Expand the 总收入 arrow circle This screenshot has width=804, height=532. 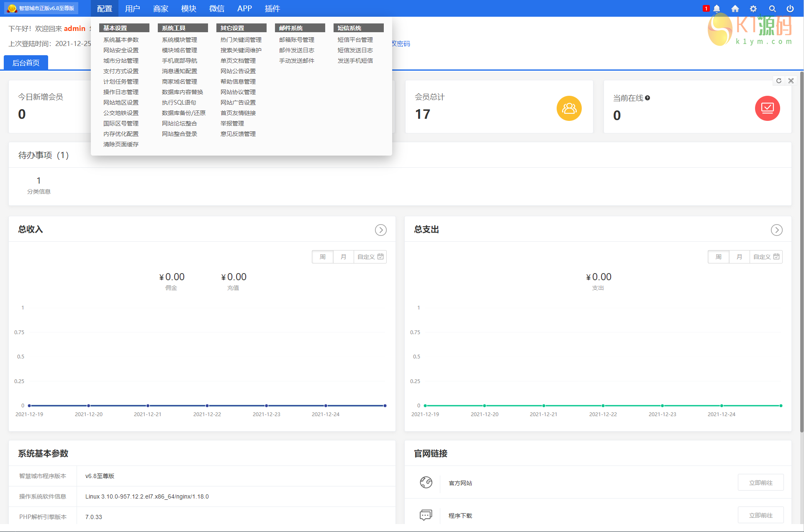pyautogui.click(x=380, y=230)
